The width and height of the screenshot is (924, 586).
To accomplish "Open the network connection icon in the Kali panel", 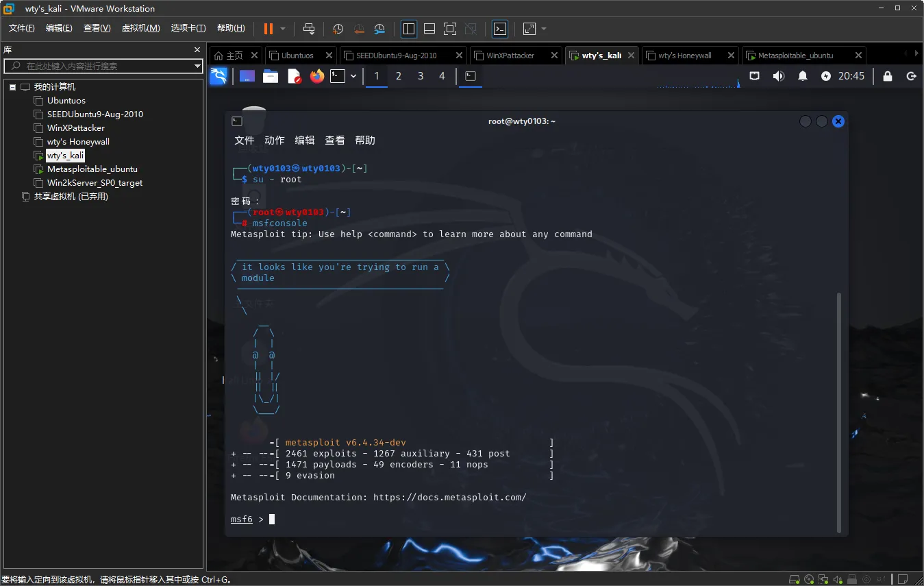I will pos(754,76).
